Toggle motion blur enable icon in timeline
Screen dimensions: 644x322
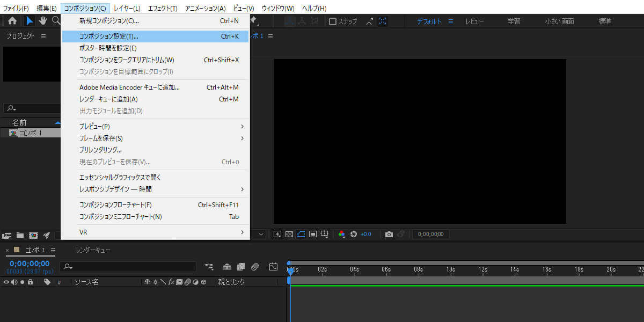255,267
